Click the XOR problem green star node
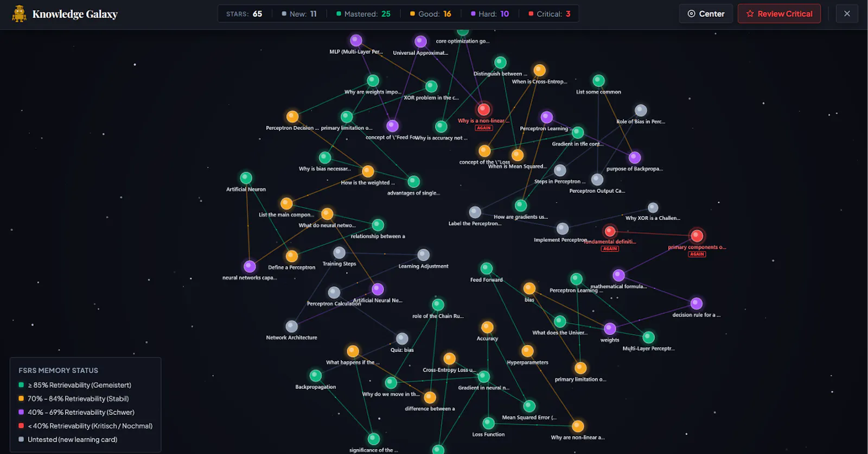Viewport: 868px width, 454px height. pyautogui.click(x=431, y=86)
